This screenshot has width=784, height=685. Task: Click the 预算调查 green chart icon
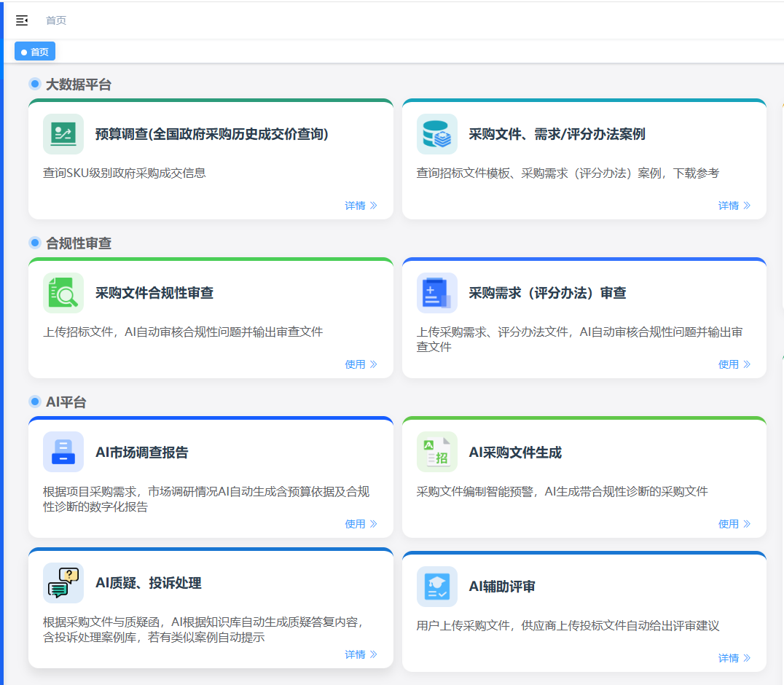click(63, 134)
